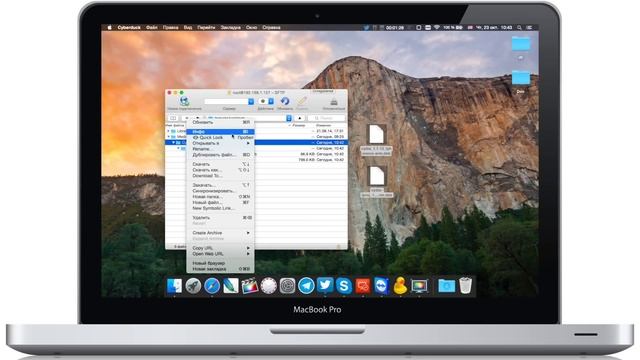Go to the parent folder with the up arrow
640x360 pixels.
coord(300,118)
